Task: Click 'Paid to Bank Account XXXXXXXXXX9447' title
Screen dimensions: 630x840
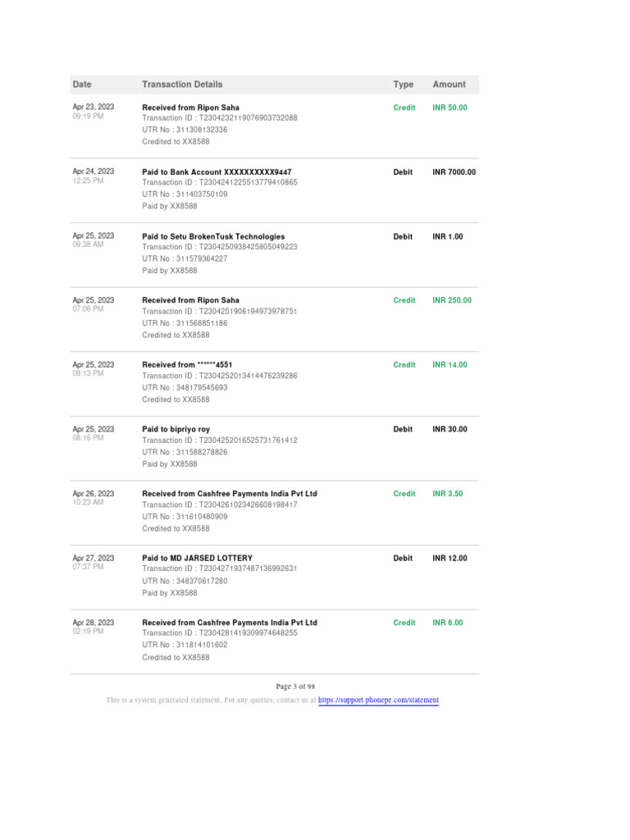Action: tap(217, 172)
